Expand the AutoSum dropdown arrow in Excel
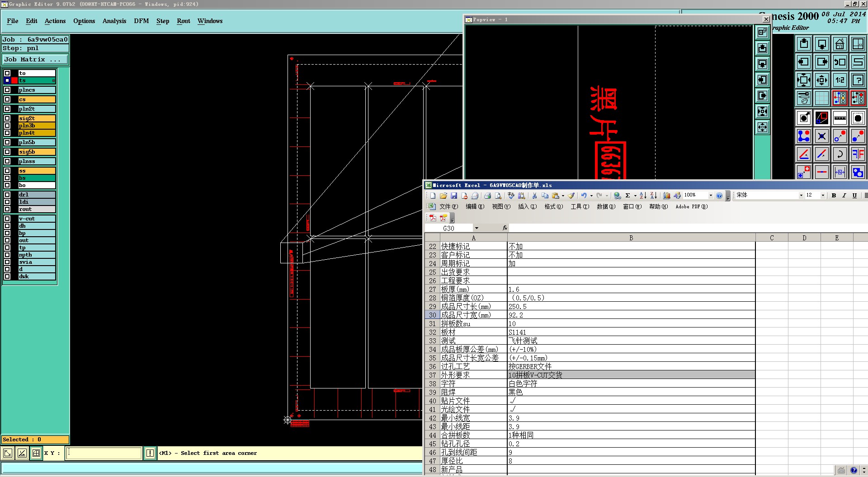Screen dimensions: 868x477 [635, 196]
